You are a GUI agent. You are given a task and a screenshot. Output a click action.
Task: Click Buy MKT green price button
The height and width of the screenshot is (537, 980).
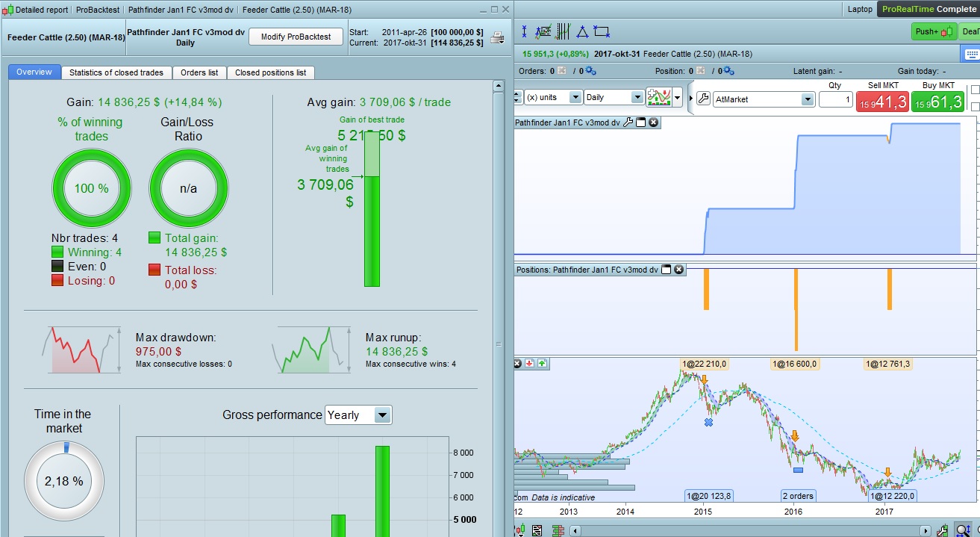pyautogui.click(x=938, y=102)
